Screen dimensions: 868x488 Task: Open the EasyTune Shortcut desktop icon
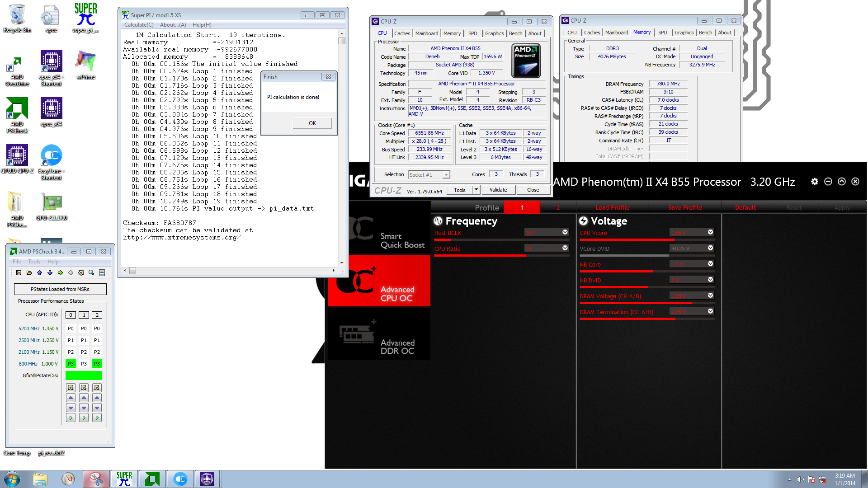(x=52, y=162)
